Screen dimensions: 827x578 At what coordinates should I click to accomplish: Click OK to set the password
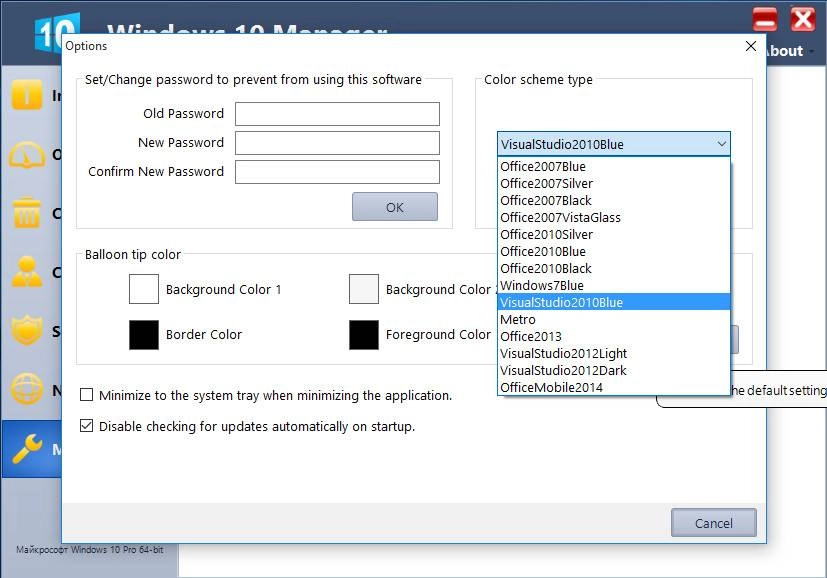tap(395, 207)
